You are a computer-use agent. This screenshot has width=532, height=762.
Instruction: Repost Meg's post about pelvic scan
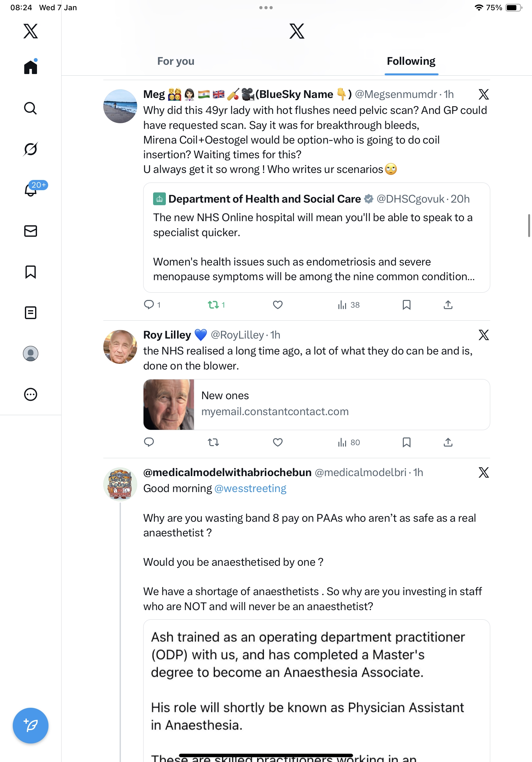pyautogui.click(x=213, y=305)
